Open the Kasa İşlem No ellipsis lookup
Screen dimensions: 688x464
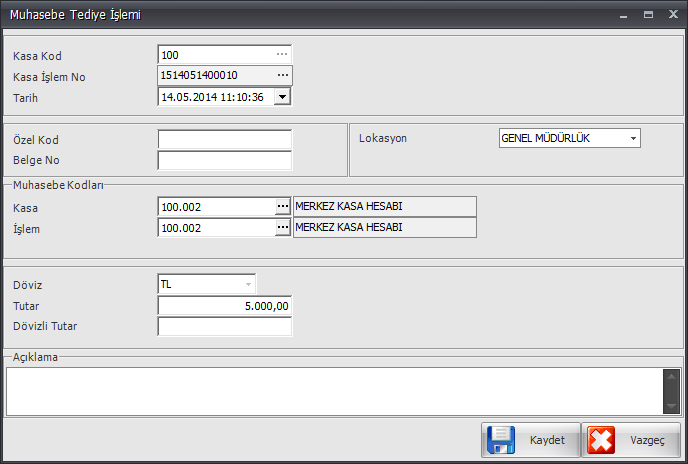282,76
